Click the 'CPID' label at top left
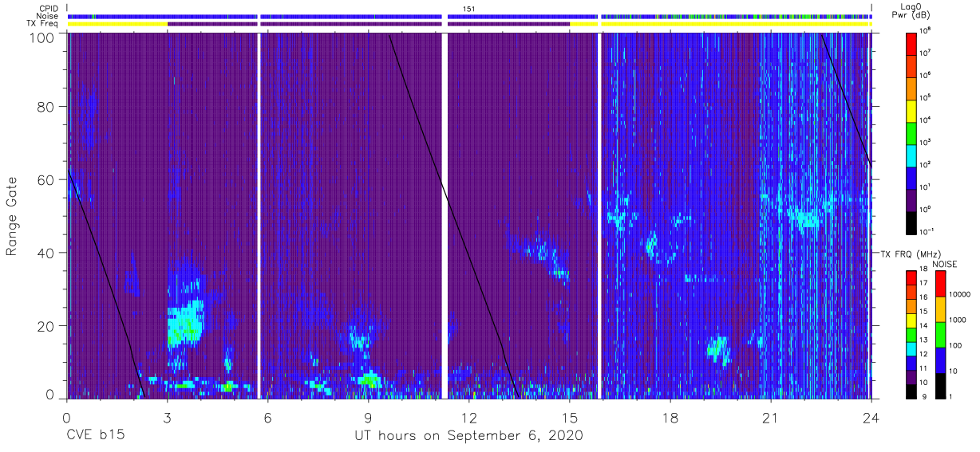The image size is (980, 452). [48, 8]
